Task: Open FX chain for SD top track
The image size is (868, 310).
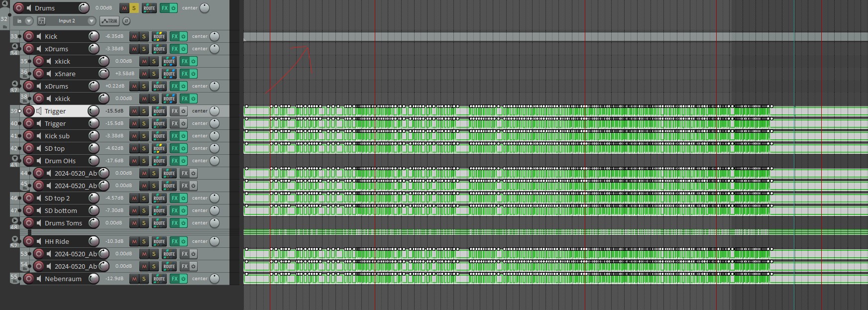Action: pos(174,148)
